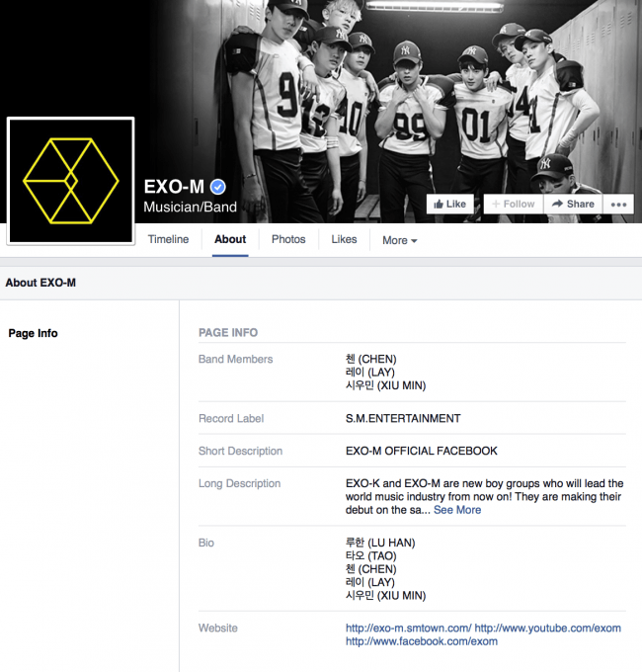Open the three-dot more options menu

click(x=618, y=204)
